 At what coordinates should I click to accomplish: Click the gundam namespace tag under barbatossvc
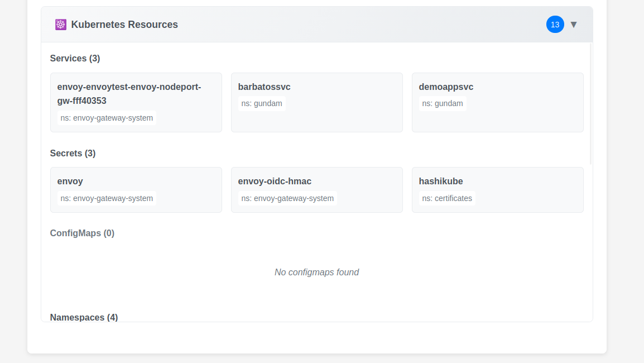click(x=262, y=103)
